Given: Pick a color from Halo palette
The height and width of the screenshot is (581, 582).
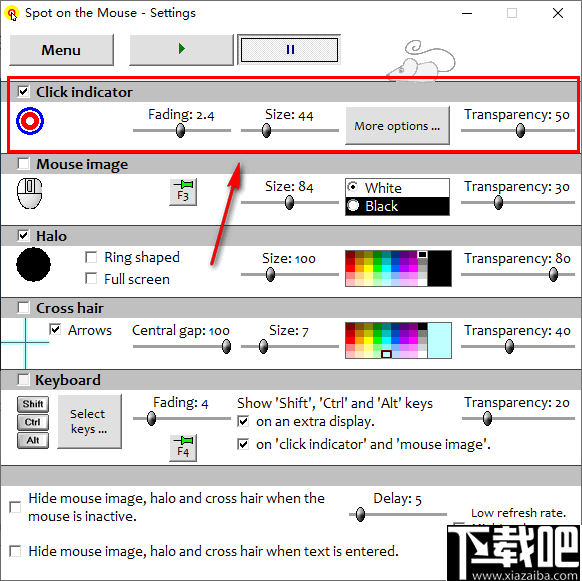Looking at the screenshot, I should (x=386, y=268).
